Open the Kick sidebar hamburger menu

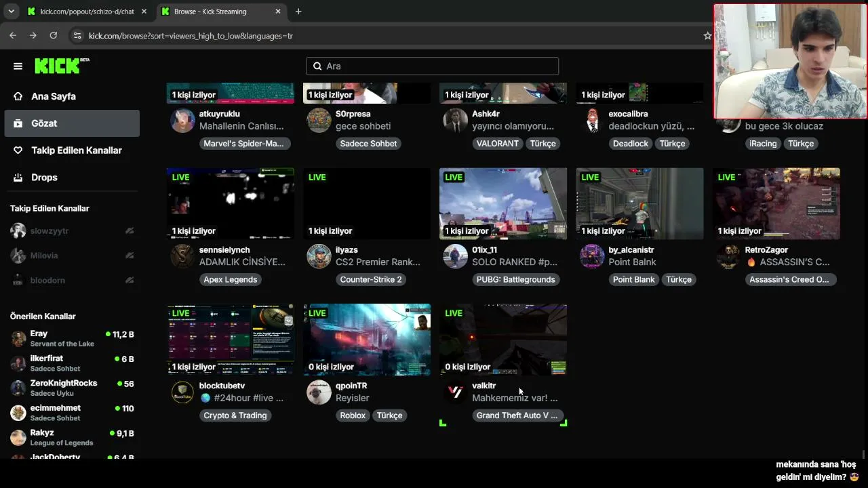18,66
